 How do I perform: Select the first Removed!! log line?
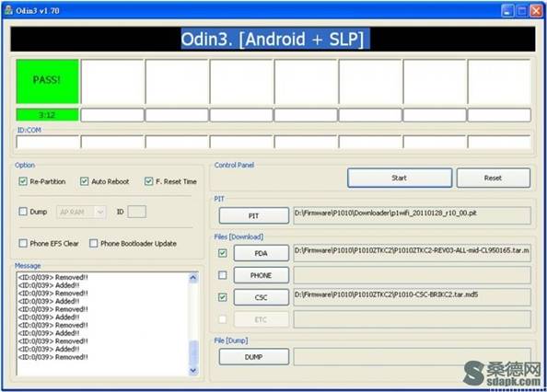pos(53,277)
